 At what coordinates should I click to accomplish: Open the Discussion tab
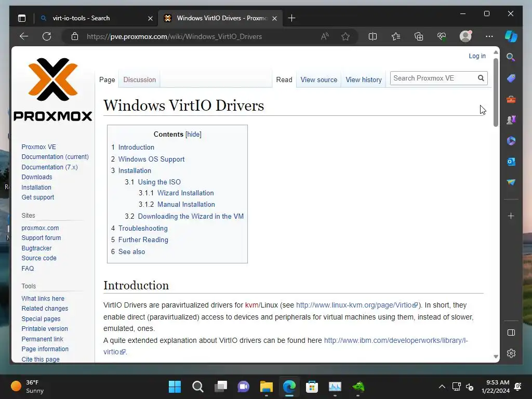[x=139, y=79]
